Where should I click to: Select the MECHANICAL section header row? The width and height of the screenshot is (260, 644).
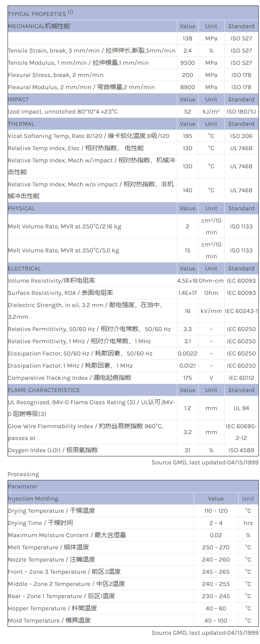point(39,26)
